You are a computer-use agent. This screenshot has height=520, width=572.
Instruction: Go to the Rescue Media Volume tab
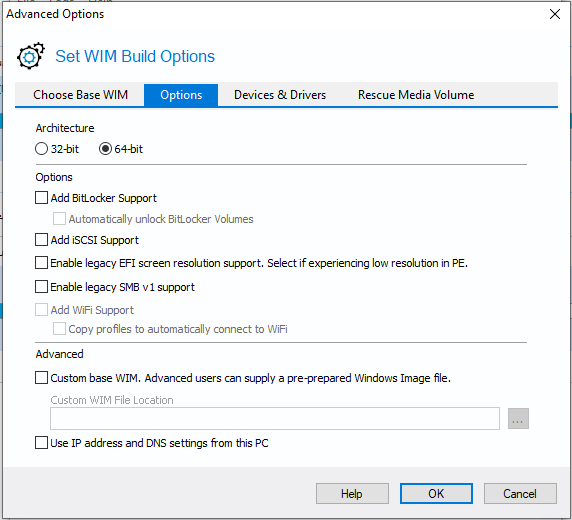pos(416,95)
